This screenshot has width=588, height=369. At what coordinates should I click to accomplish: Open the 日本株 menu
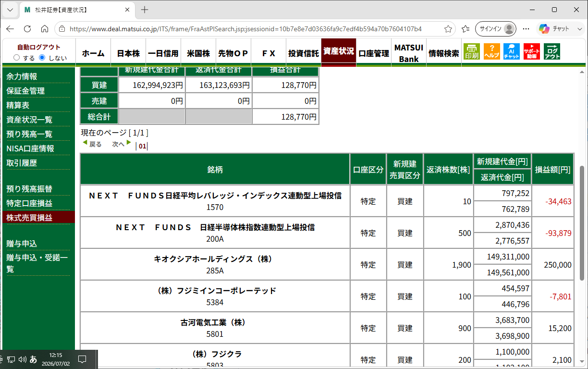[x=128, y=53]
